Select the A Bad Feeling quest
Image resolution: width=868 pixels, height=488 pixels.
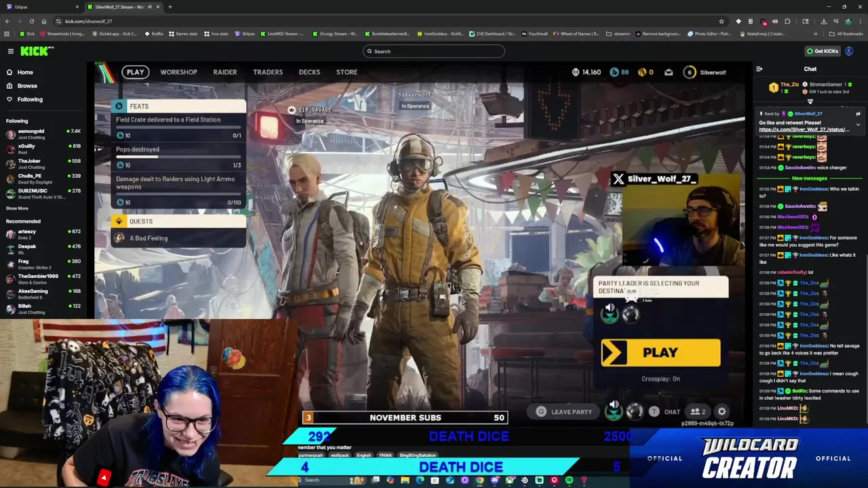coord(179,239)
